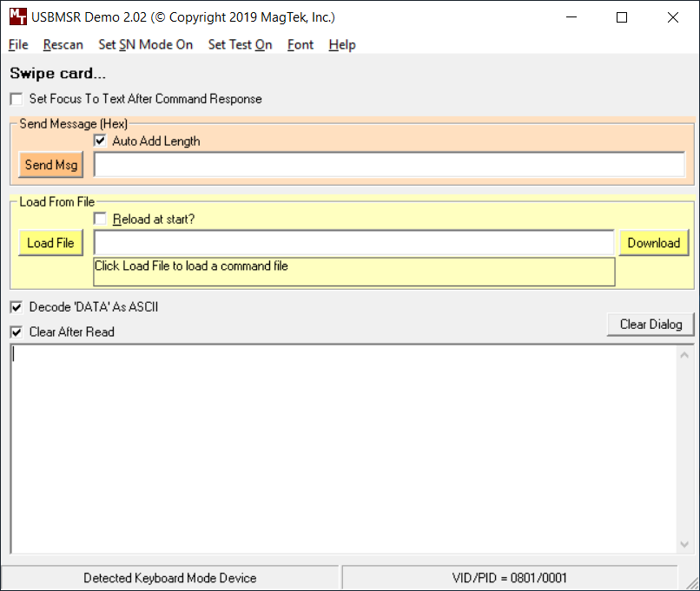
Task: Open the File menu
Action: [18, 44]
